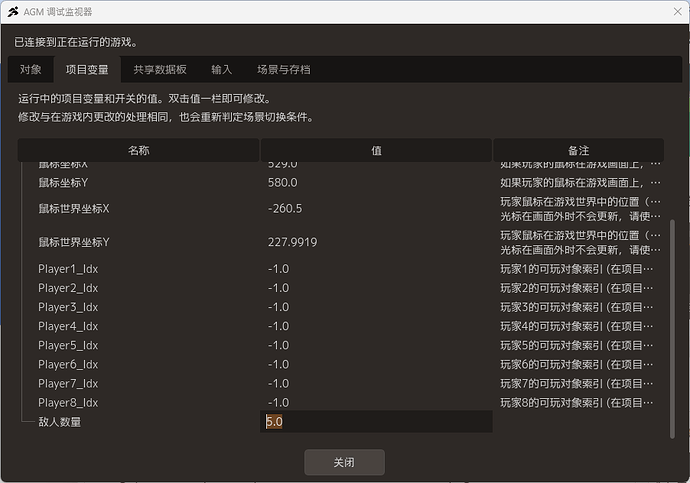Click the remark 玩家3的可玩对象索引
The width and height of the screenshot is (690, 483).
tap(577, 307)
